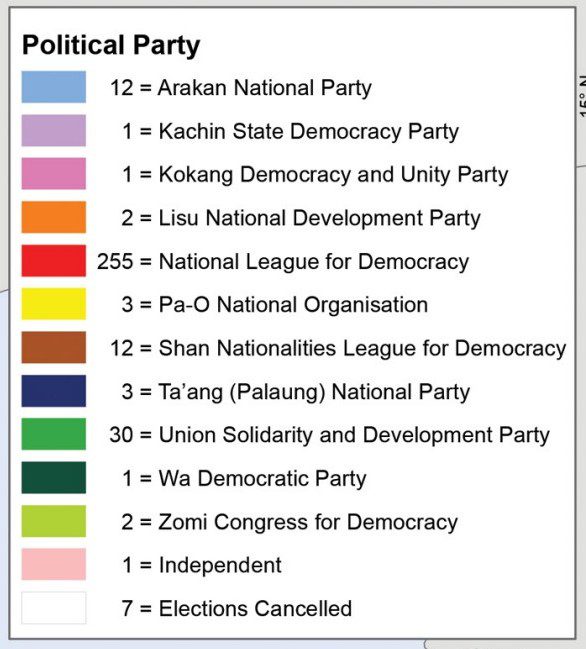Click the brown Shan Nationalities League swatch
Screen dimensions: 586x649
(x=54, y=347)
